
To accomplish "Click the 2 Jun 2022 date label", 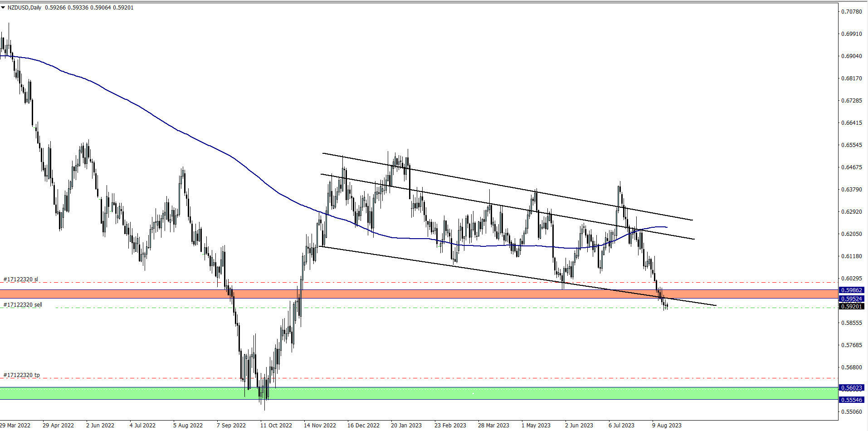I will pyautogui.click(x=100, y=425).
